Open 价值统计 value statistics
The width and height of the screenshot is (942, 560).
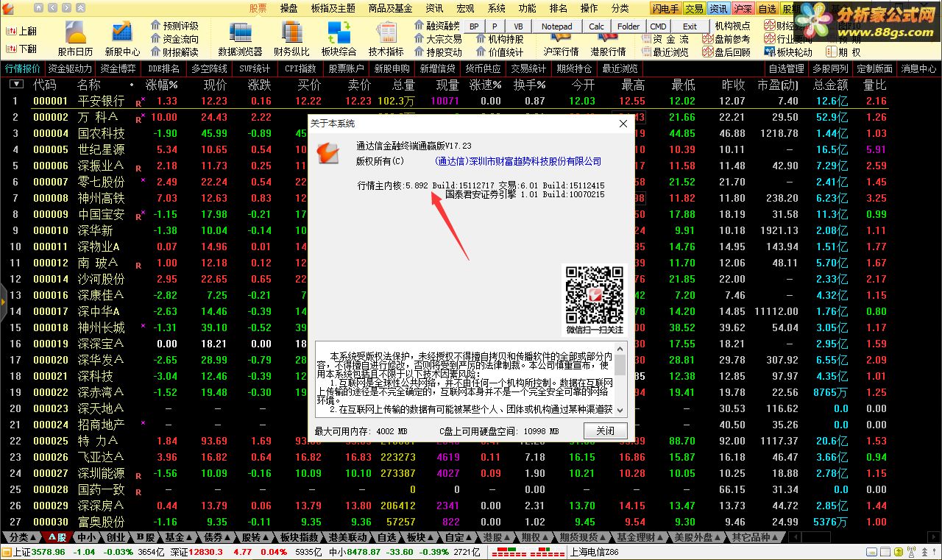500,52
